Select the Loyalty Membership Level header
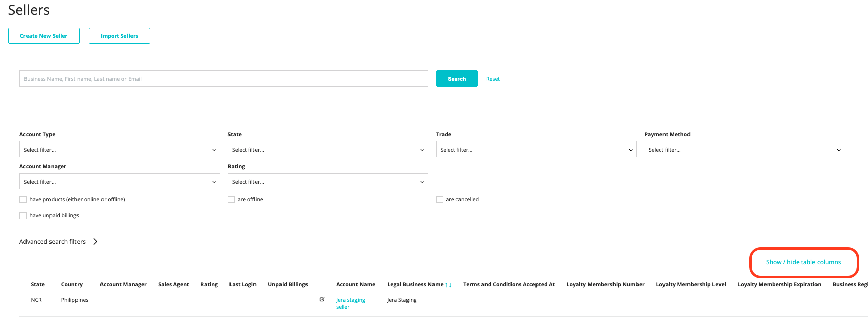868x318 pixels. 691,285
